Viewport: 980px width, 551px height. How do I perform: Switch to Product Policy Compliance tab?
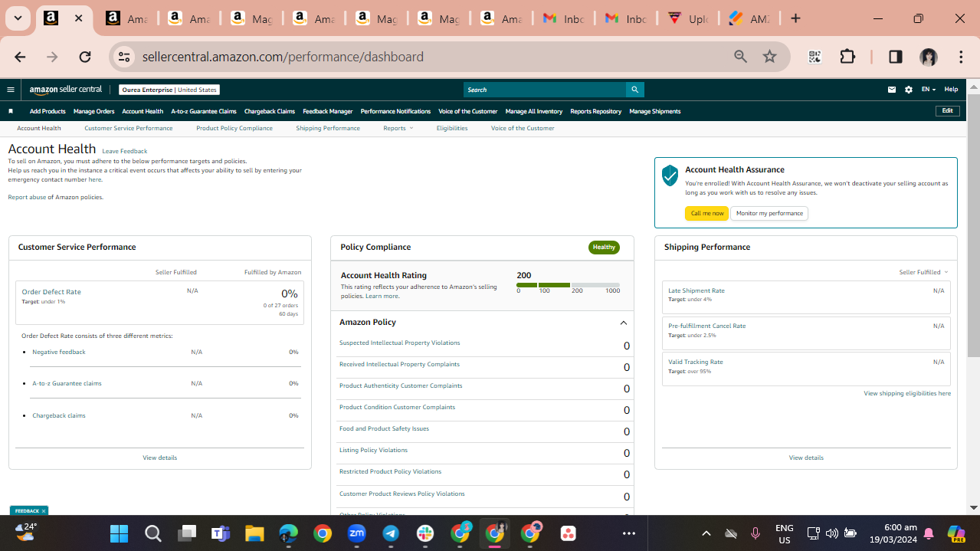(x=234, y=128)
